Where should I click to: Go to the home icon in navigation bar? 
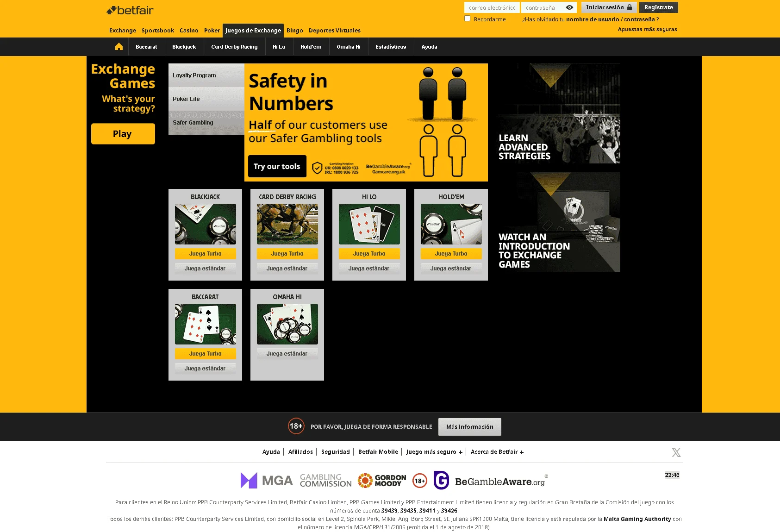tap(119, 47)
